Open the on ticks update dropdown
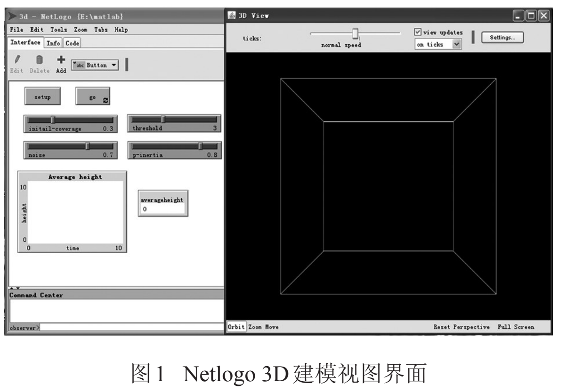This screenshot has height=392, width=567. point(437,44)
